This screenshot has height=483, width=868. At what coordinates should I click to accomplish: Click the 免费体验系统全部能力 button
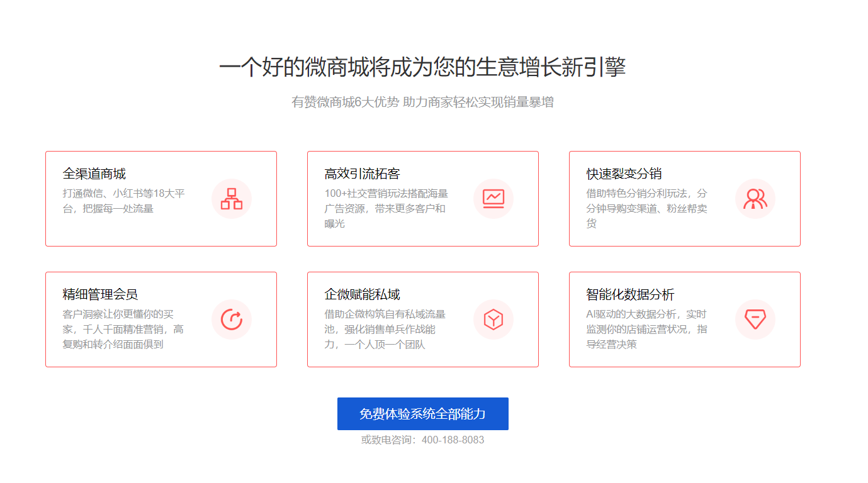coord(423,414)
